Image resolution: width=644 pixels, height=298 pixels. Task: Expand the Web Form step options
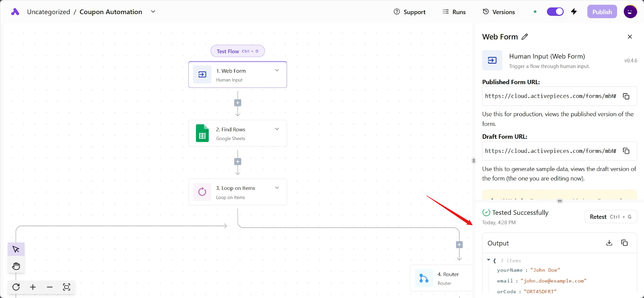[x=277, y=70]
